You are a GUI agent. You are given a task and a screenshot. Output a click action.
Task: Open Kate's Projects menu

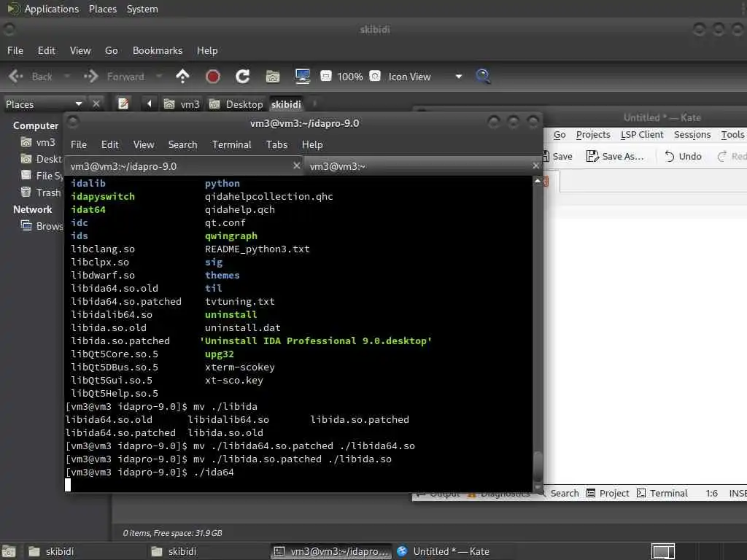click(592, 135)
